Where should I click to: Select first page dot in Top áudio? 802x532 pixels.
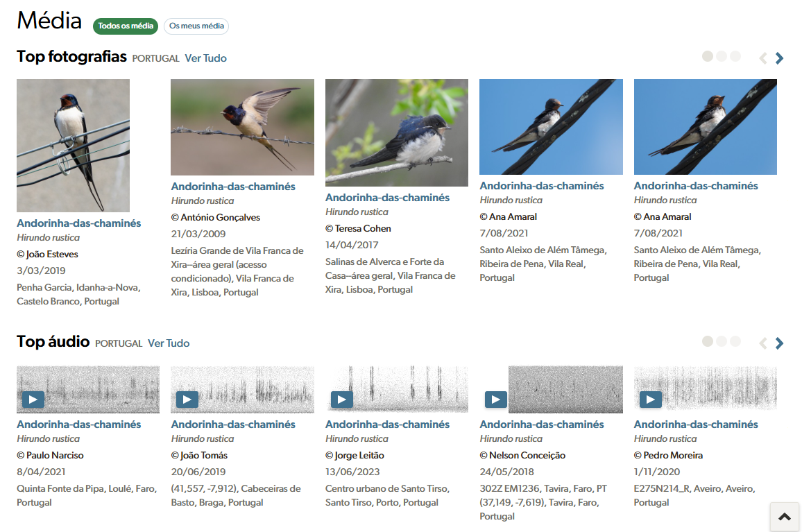point(708,341)
